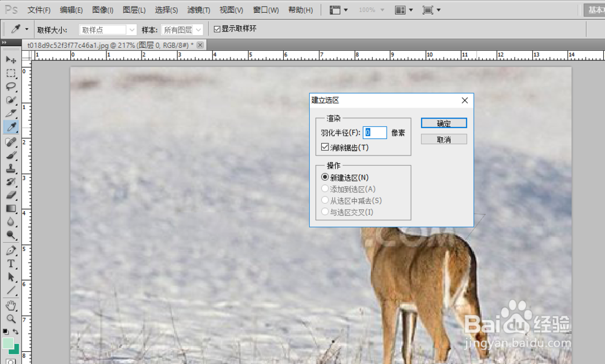Close the 建立选区 dialog

[x=465, y=100]
